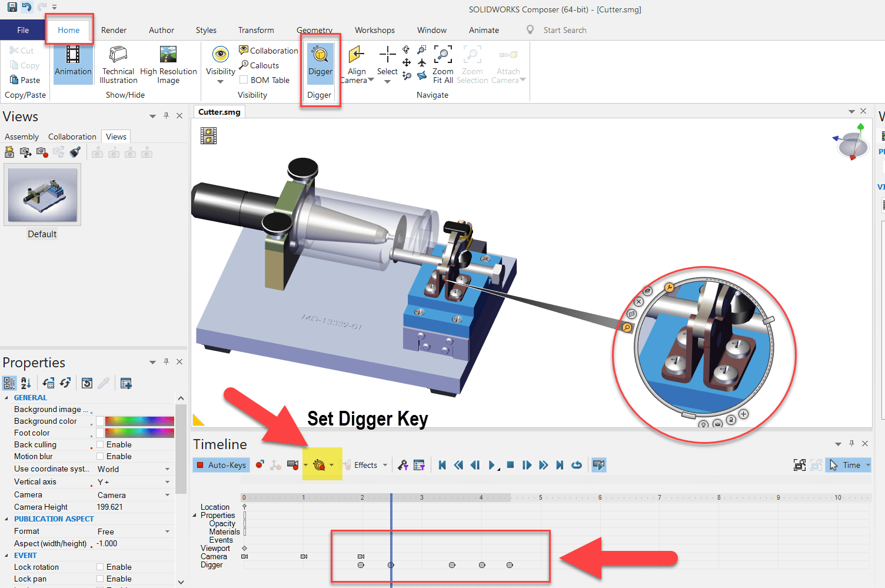Enable Lock rotation checkbox
The height and width of the screenshot is (588, 885).
(100, 567)
